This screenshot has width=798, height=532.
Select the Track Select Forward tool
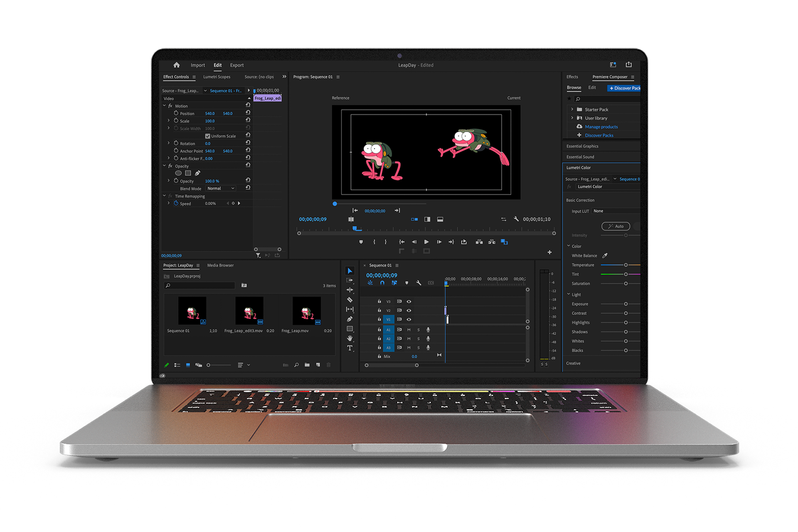[x=350, y=281]
